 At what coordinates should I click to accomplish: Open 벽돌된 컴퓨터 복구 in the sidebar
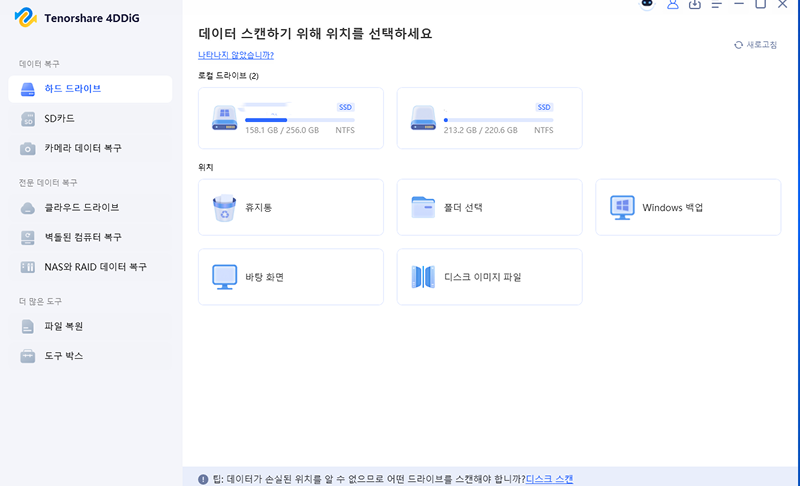point(90,237)
